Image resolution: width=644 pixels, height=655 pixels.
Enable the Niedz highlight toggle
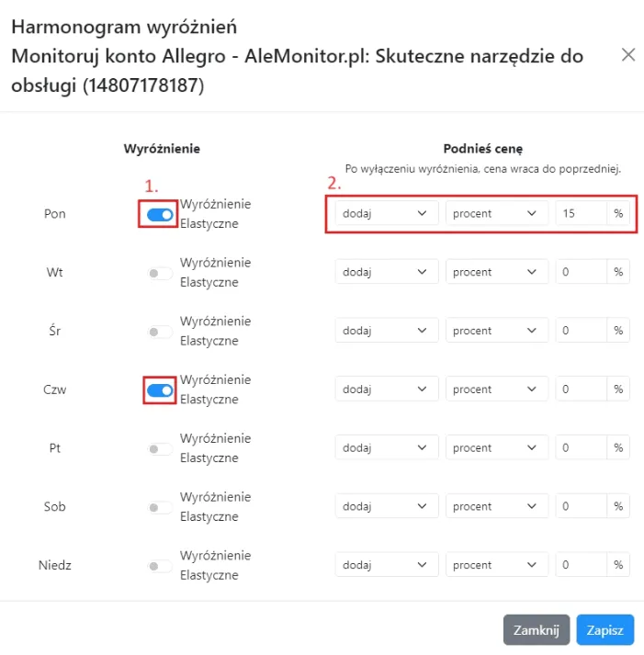point(160,566)
